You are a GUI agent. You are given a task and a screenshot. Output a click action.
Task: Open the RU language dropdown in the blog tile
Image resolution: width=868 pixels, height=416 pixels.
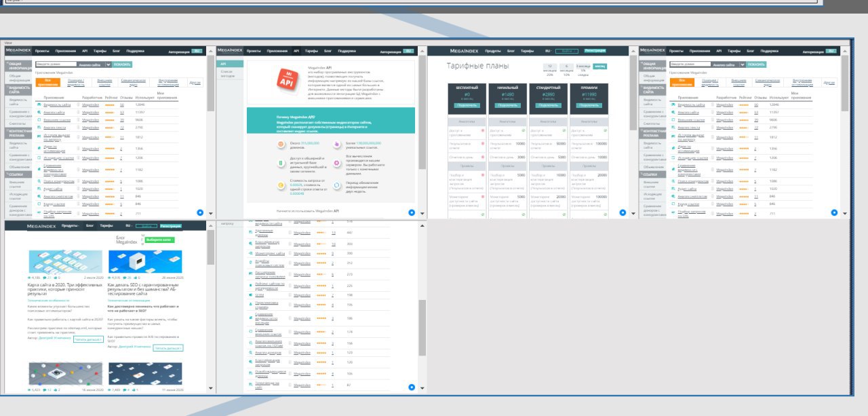click(127, 225)
